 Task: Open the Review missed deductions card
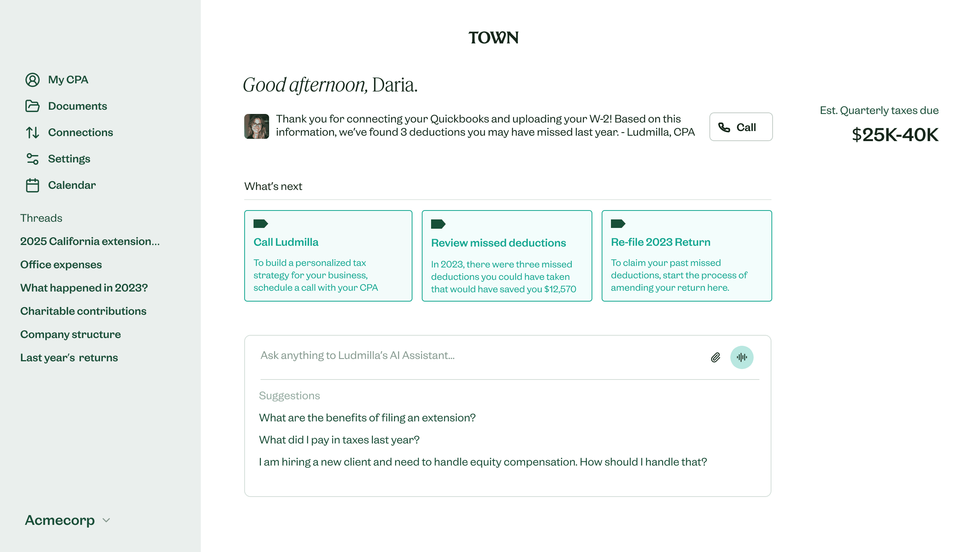507,256
